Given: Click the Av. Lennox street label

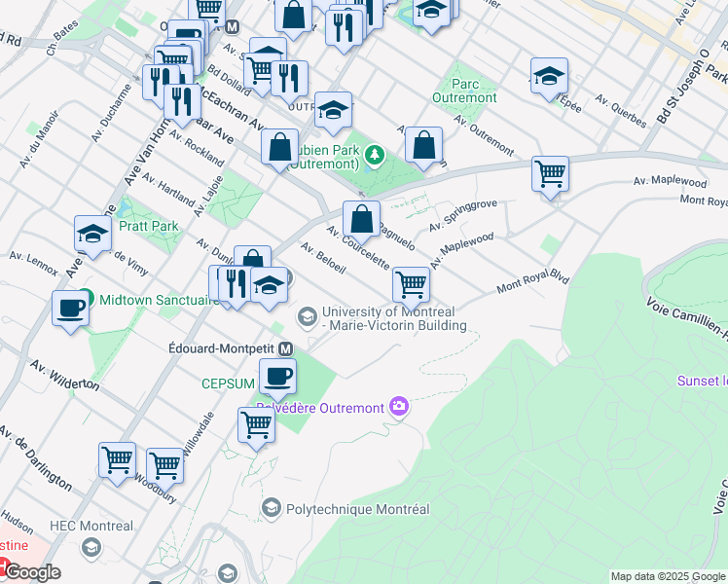Looking at the screenshot, I should coord(34,264).
